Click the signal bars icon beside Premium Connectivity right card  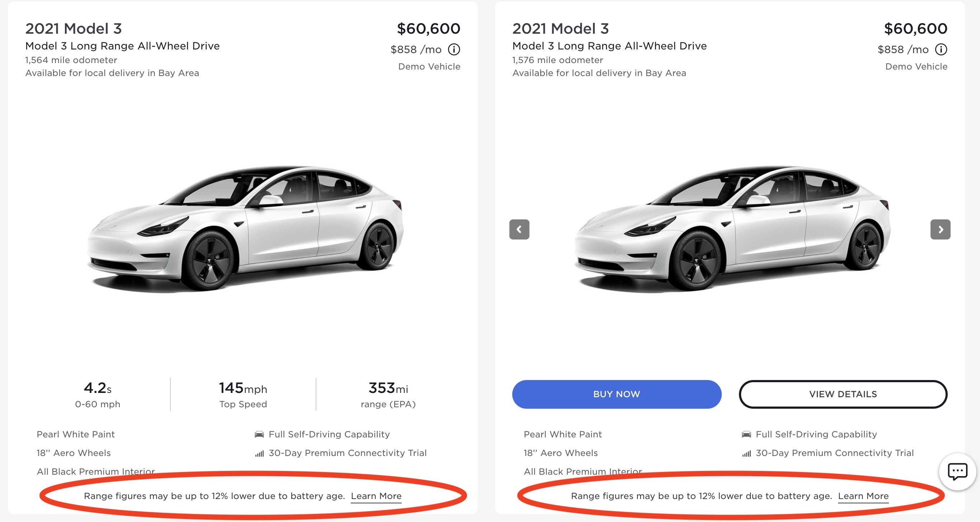(747, 453)
